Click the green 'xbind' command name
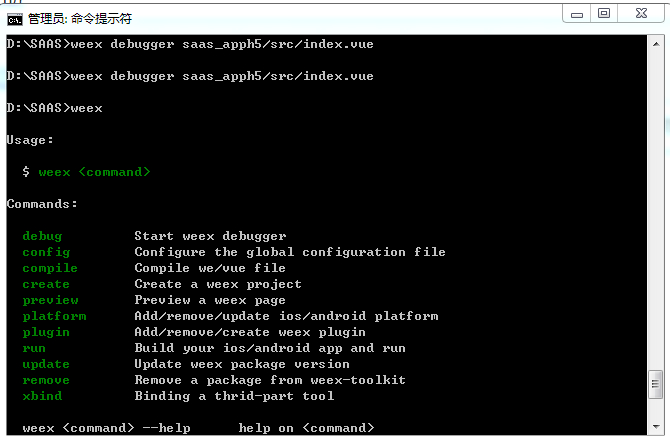670x441 pixels. click(42, 396)
